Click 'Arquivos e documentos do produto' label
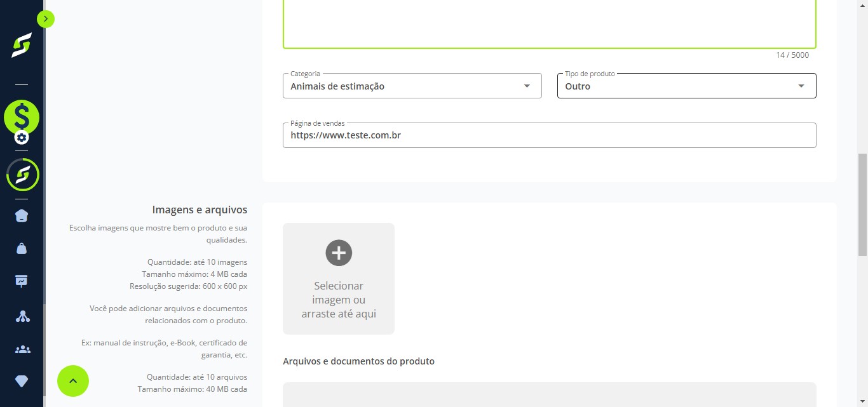 click(x=358, y=361)
